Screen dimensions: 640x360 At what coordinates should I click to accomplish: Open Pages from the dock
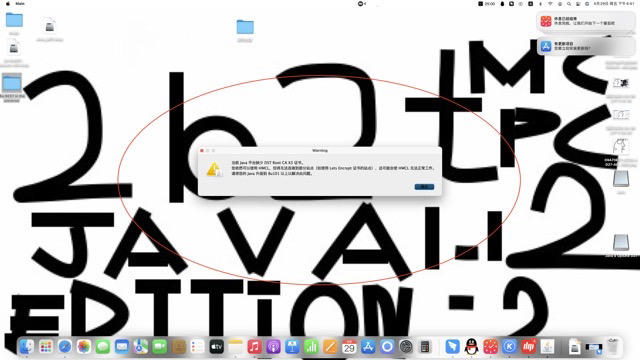[x=330, y=347]
